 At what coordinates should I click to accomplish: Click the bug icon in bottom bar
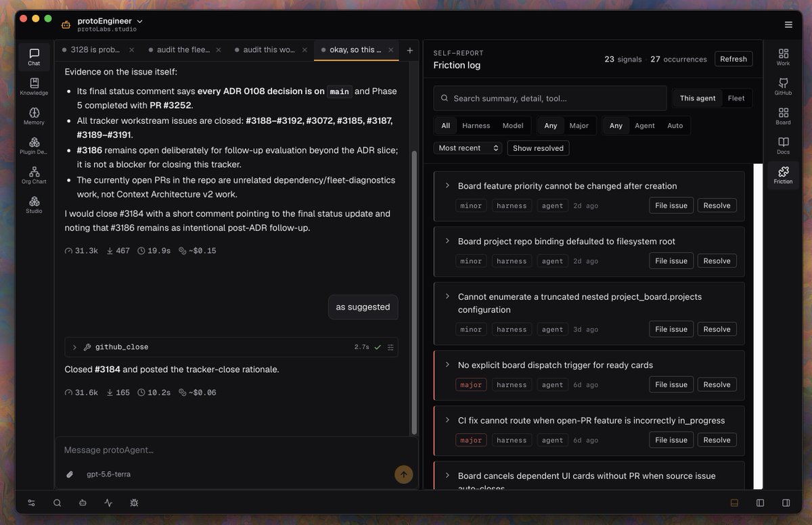coord(134,503)
